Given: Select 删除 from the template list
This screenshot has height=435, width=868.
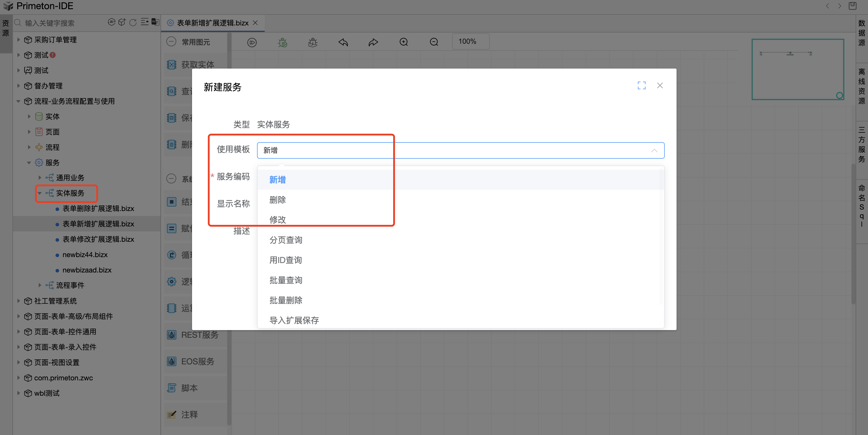Looking at the screenshot, I should click(278, 200).
